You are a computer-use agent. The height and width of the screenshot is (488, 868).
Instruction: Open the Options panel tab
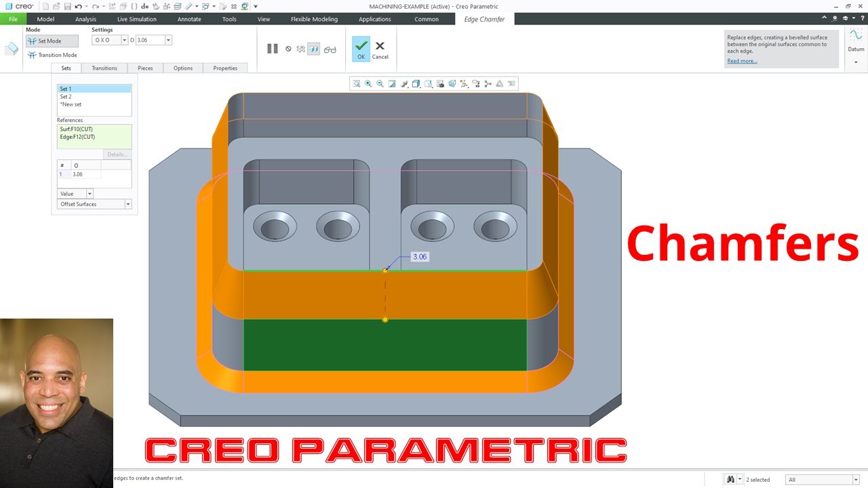[x=183, y=68]
